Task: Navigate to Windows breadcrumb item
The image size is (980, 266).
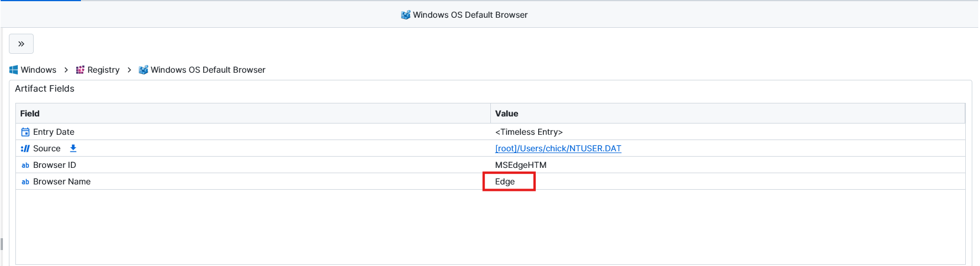Action: point(38,70)
